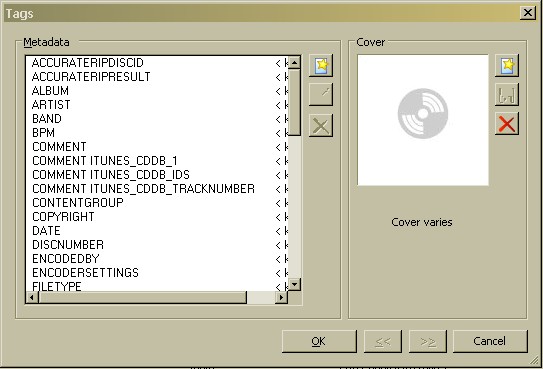Screen dimensions: 543x369
Task: Click the horizontal scroll right arrow
Action: [x=281, y=297]
